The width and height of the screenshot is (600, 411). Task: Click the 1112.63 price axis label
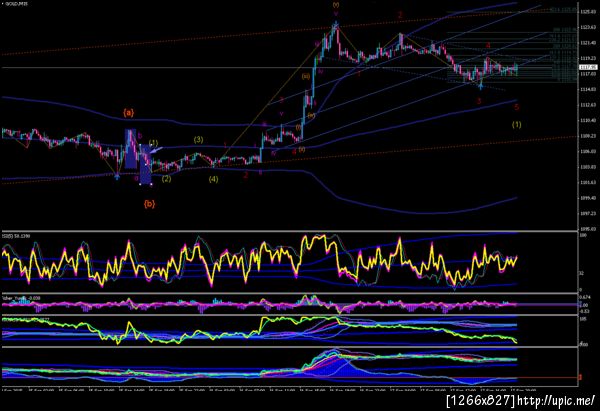[588, 105]
